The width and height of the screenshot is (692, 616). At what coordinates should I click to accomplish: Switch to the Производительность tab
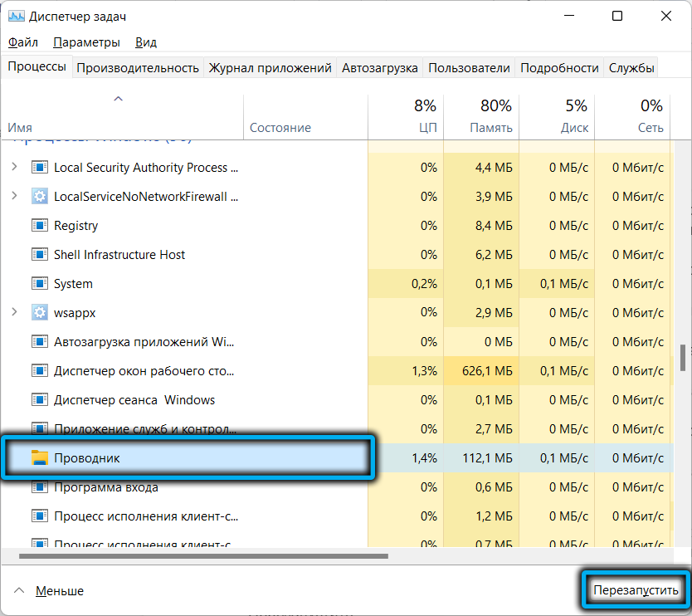click(138, 68)
